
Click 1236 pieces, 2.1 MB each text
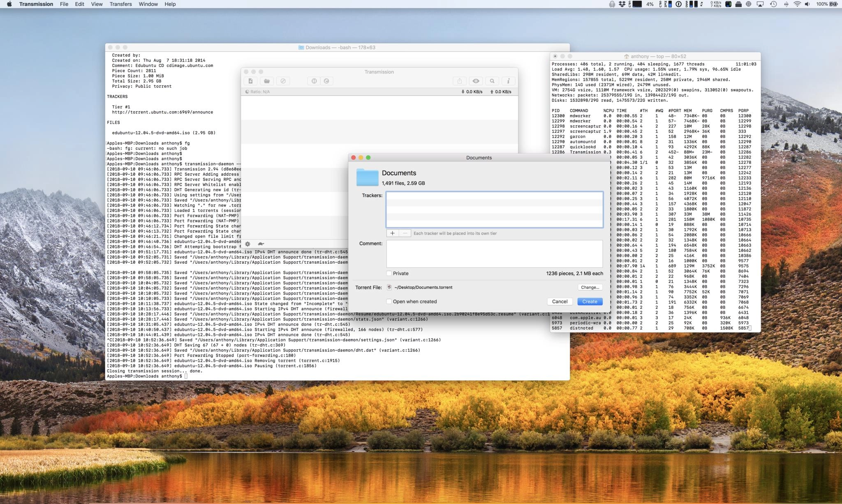click(574, 274)
